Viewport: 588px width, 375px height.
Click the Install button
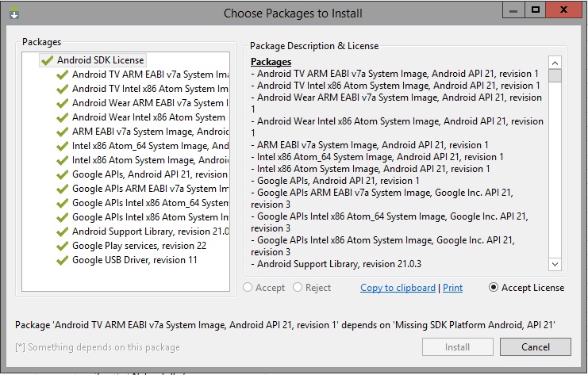click(457, 346)
